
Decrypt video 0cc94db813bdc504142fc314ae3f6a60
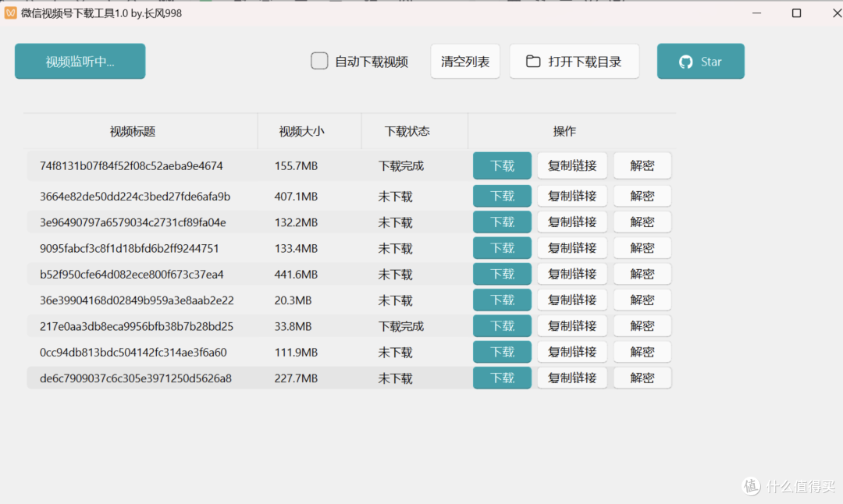coord(642,352)
